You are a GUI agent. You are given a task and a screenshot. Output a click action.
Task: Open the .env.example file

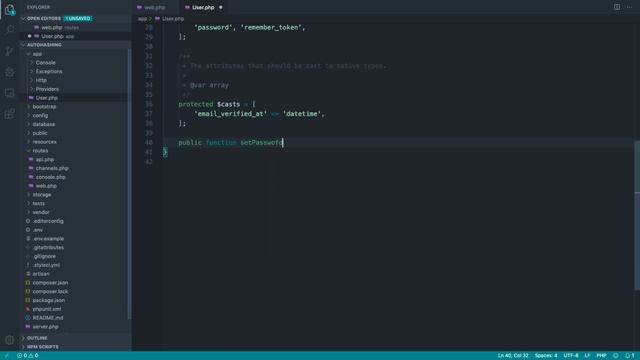[76, 238]
